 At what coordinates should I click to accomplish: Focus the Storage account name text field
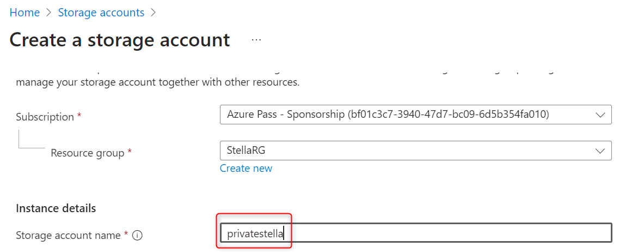(436, 233)
